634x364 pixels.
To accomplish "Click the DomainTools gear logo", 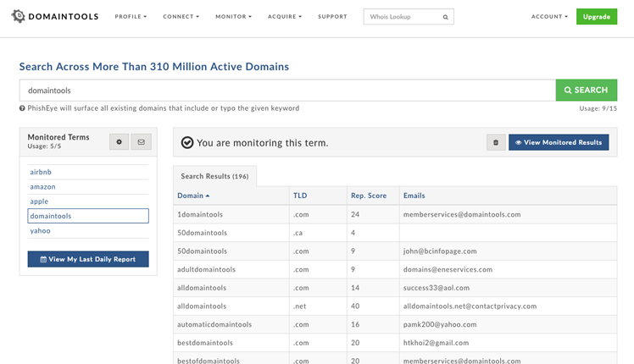I will tap(18, 16).
